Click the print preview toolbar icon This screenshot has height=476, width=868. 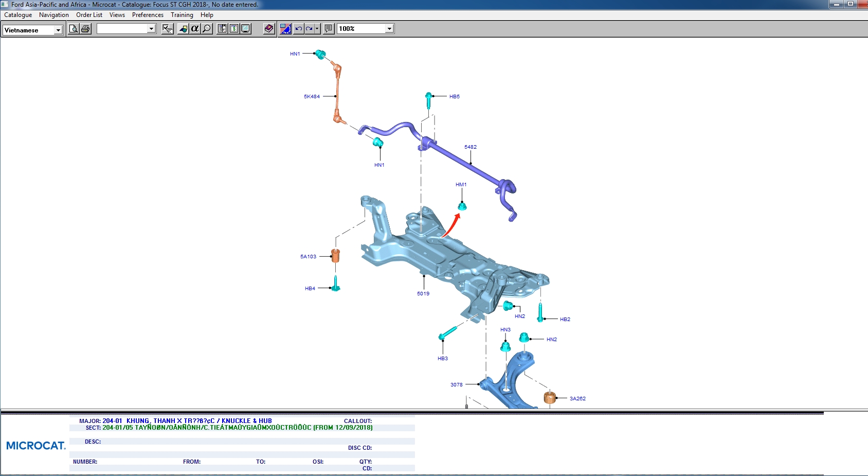(x=74, y=29)
